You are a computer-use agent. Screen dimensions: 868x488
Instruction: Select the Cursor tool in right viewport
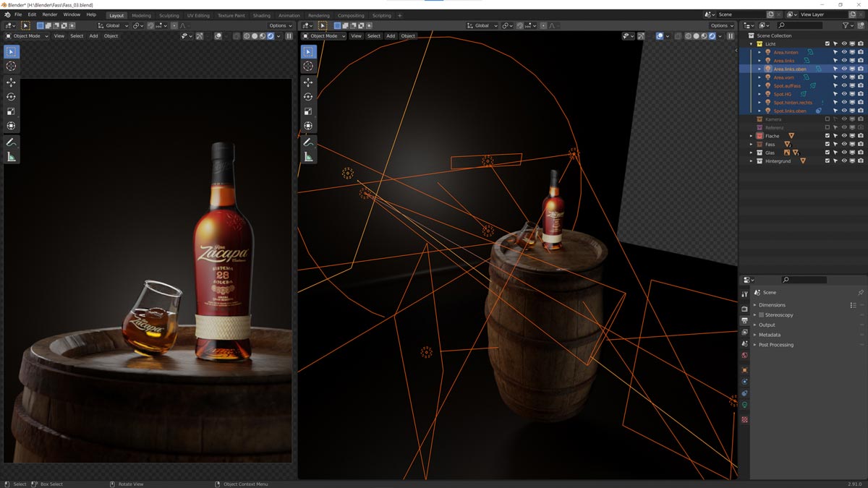308,67
